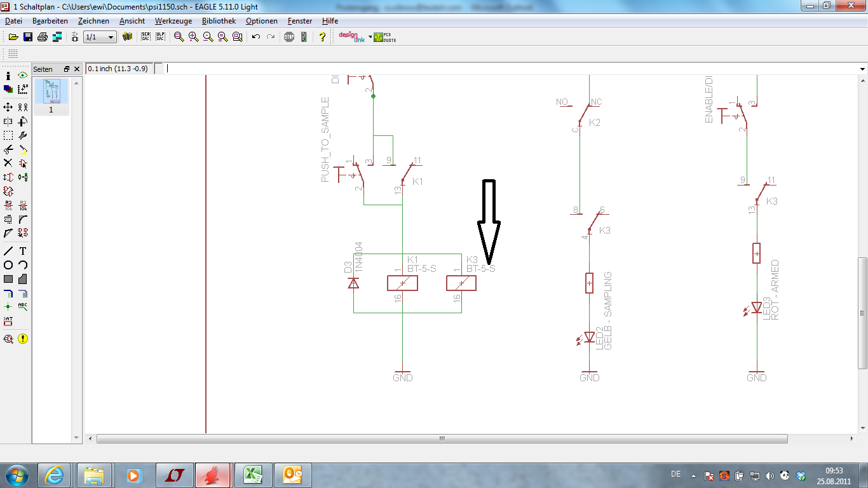Select the Text T tool

tap(23, 251)
